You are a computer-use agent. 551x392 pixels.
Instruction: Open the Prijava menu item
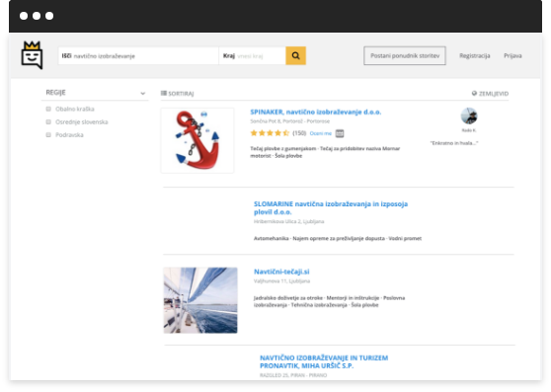click(512, 55)
